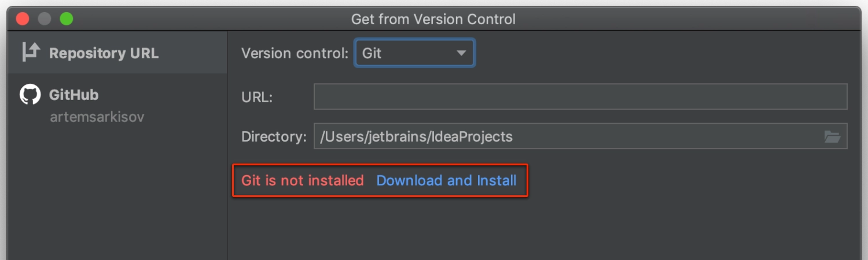The image size is (868, 260).
Task: Click the red Git is not installed message
Action: pos(303,180)
